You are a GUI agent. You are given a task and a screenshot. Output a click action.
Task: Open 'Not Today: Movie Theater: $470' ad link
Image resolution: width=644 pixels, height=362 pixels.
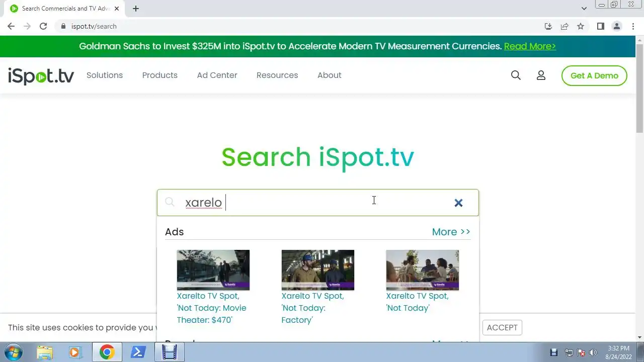click(x=211, y=308)
